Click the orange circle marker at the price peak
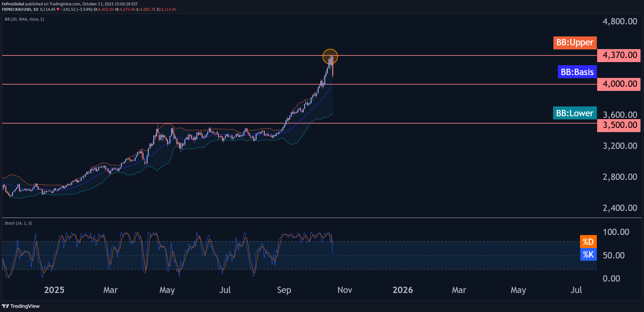This screenshot has height=312, width=644. (330, 57)
